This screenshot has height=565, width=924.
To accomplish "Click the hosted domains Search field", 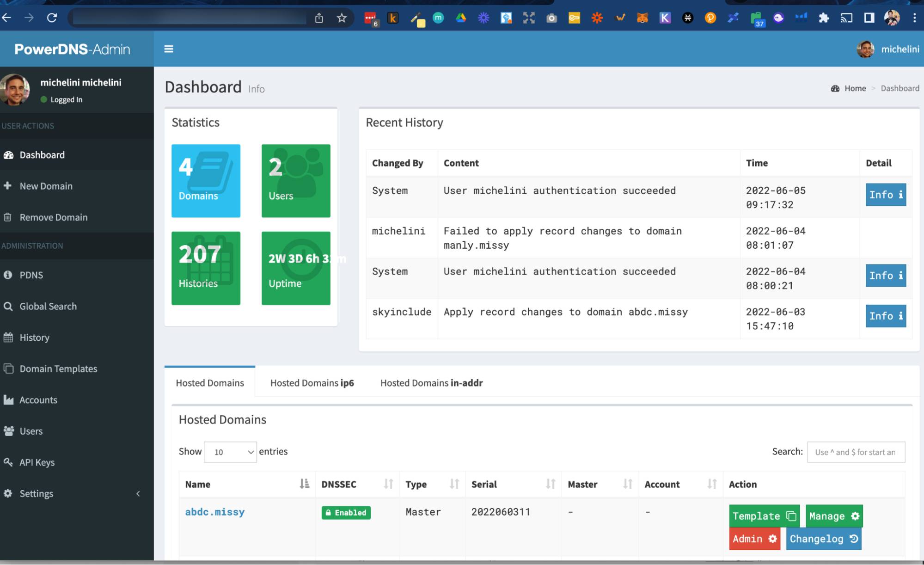I will click(856, 452).
